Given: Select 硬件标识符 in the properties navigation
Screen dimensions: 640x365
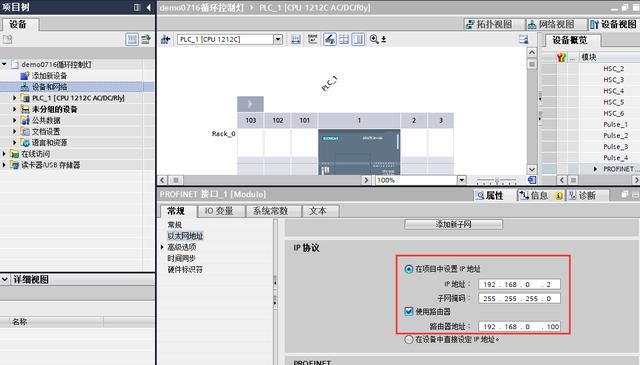Looking at the screenshot, I should click(x=185, y=269).
